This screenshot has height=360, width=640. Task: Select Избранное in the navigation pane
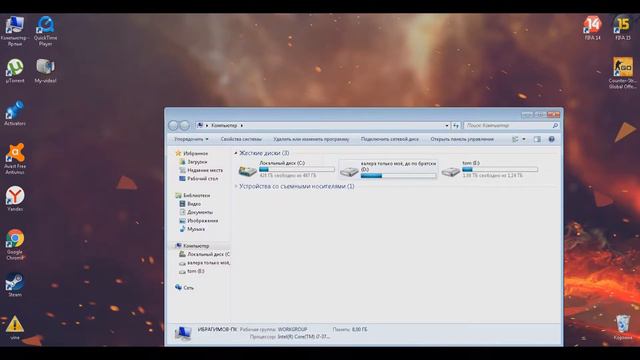(196, 153)
